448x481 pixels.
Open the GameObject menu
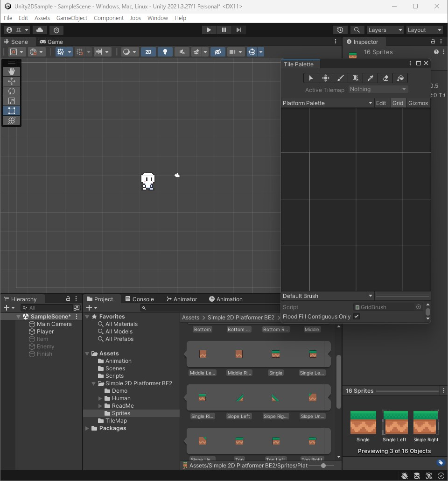point(72,18)
